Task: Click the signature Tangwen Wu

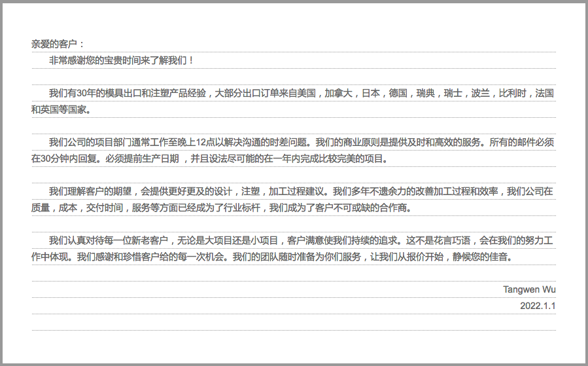Action: [529, 290]
